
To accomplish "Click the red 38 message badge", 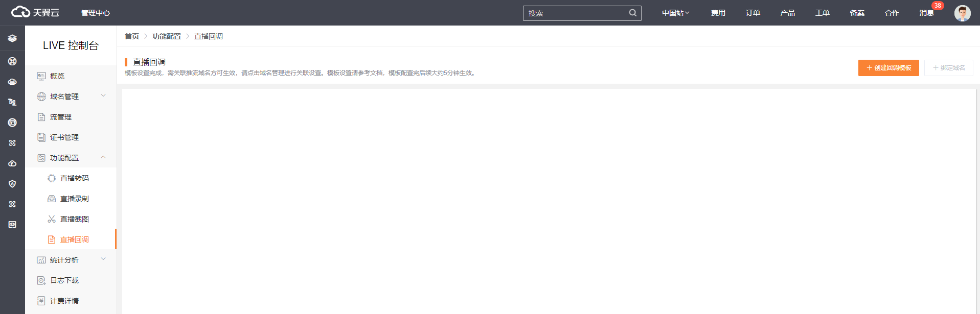I will [x=938, y=6].
